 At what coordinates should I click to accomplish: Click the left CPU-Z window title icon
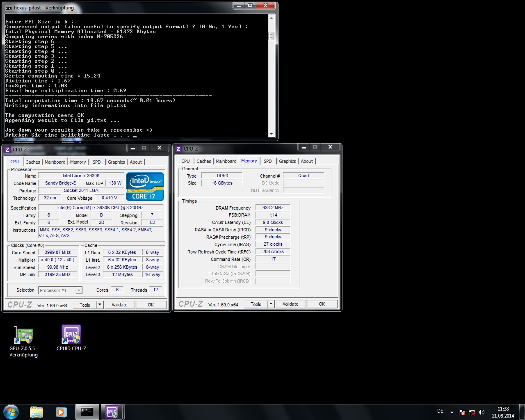click(7, 150)
